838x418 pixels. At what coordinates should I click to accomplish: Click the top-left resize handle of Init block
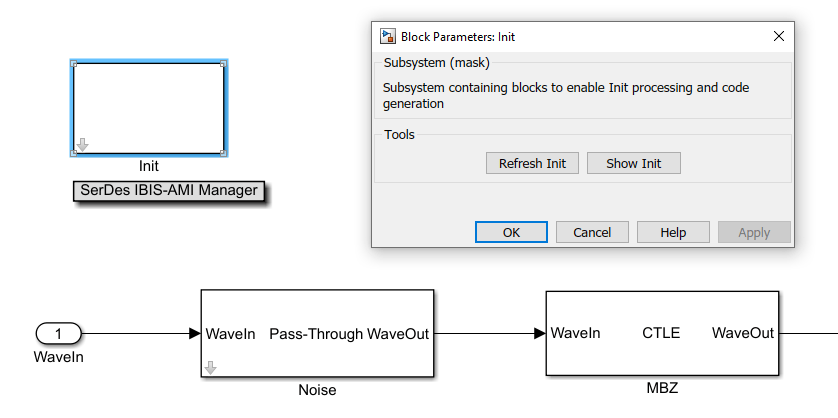coord(74,64)
